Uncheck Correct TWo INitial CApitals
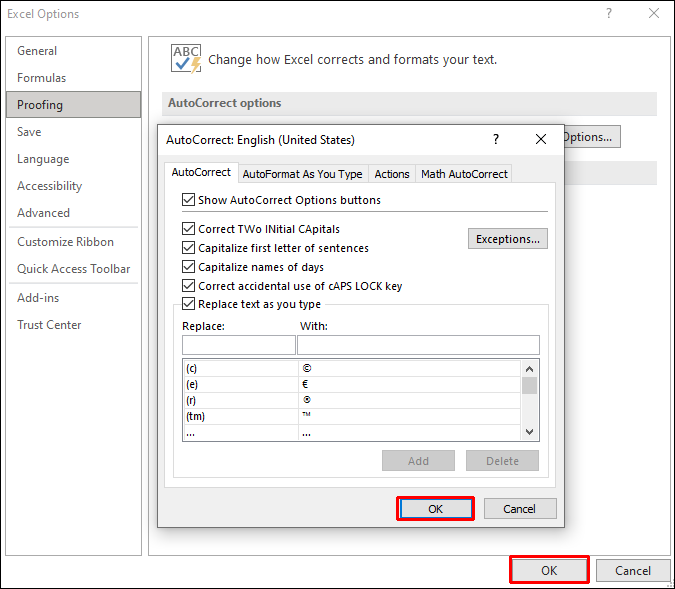This screenshot has height=589, width=675. pos(188,229)
